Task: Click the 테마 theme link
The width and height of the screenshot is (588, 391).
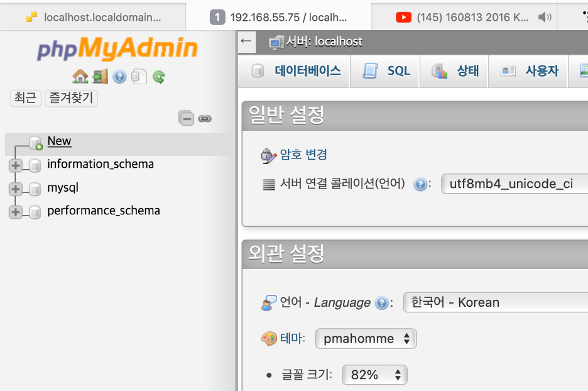Action: click(293, 338)
